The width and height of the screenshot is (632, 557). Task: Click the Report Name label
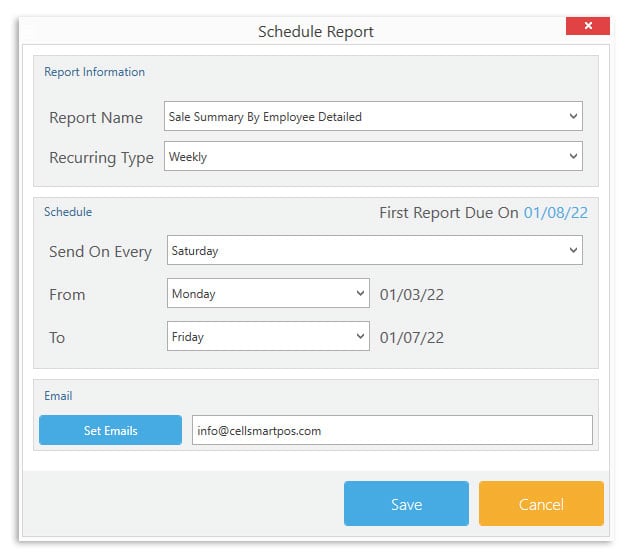(96, 118)
